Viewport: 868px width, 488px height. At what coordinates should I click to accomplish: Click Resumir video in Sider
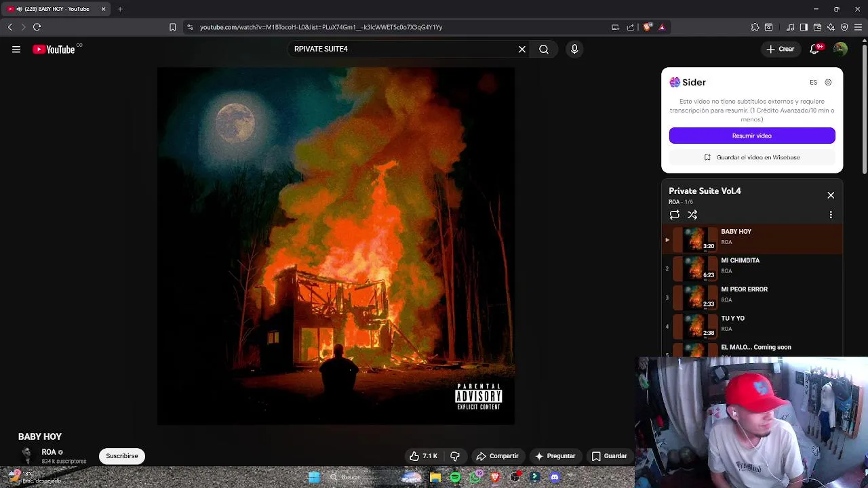pos(752,136)
